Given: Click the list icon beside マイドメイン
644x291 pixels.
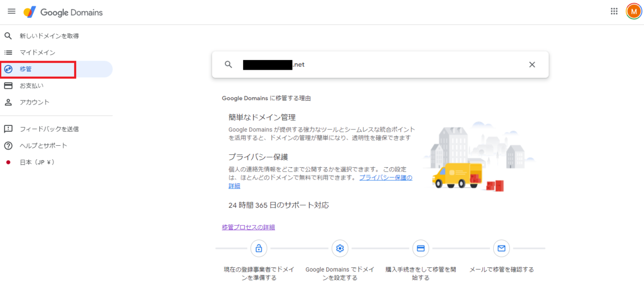Looking at the screenshot, I should [x=8, y=53].
